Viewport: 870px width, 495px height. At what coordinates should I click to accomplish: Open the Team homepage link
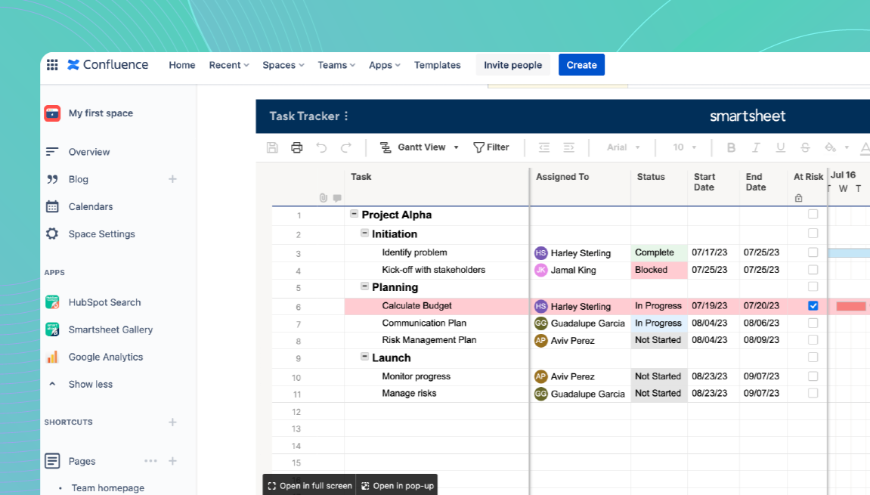coord(108,488)
